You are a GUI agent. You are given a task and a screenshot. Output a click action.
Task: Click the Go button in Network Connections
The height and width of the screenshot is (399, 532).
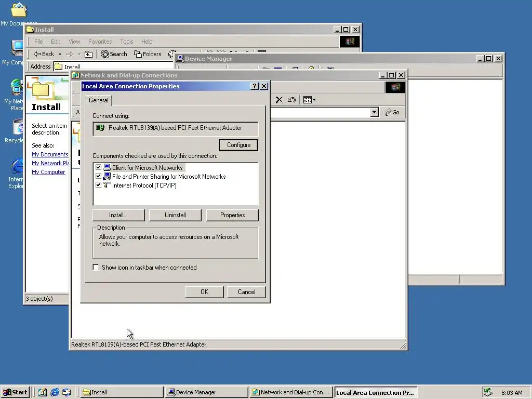(392, 112)
